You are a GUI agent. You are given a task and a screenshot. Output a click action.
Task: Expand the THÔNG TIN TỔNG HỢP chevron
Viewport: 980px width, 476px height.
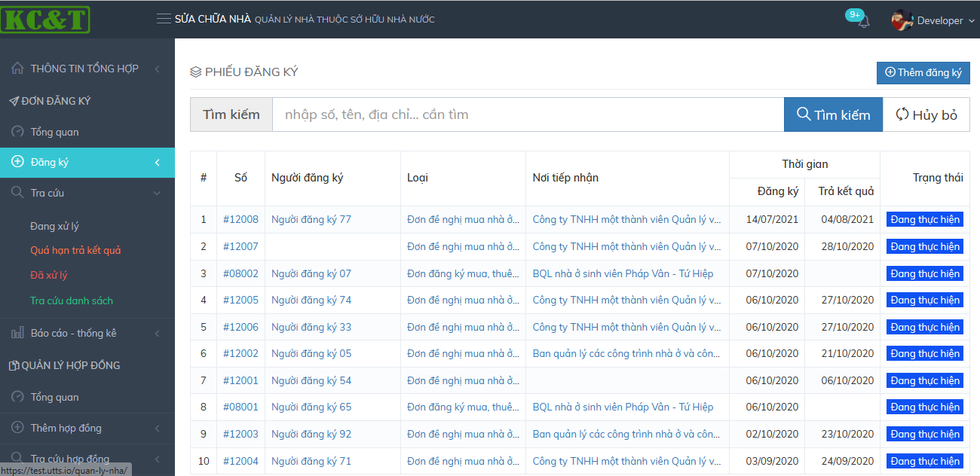click(x=158, y=69)
